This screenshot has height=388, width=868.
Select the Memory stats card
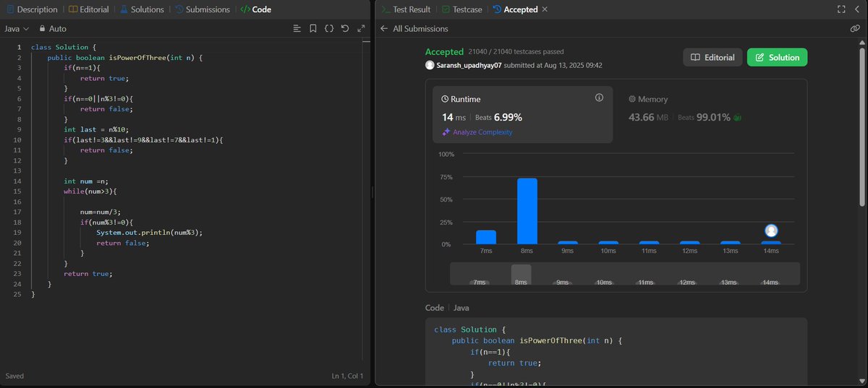coord(710,114)
